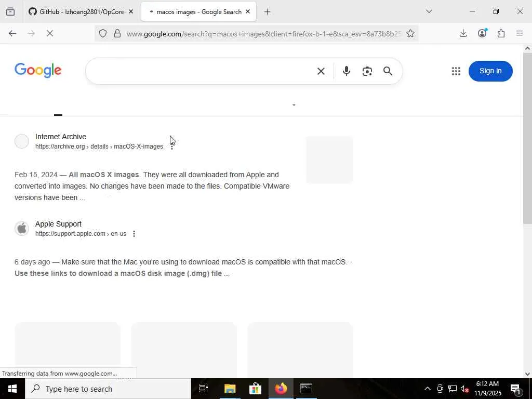Switch to the GitHub OpCore tab

click(x=81, y=11)
